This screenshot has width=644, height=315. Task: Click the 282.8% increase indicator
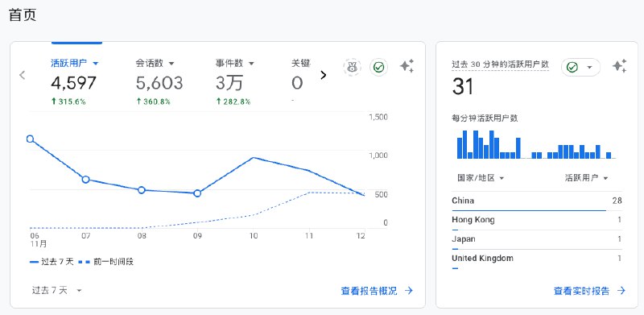(233, 102)
